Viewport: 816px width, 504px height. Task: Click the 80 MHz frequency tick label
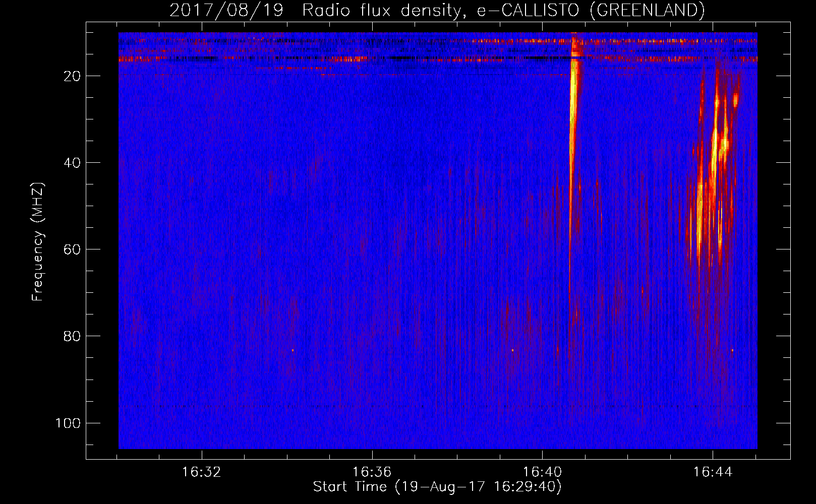(72, 336)
